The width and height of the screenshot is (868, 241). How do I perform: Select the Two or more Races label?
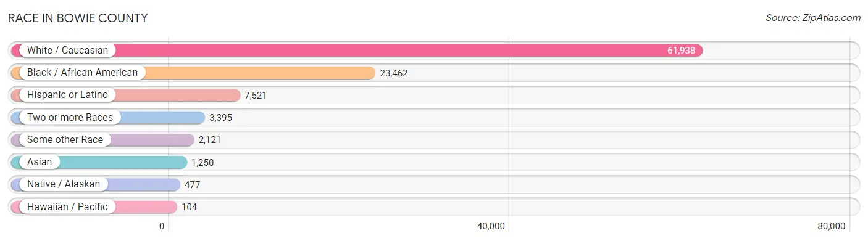[70, 117]
